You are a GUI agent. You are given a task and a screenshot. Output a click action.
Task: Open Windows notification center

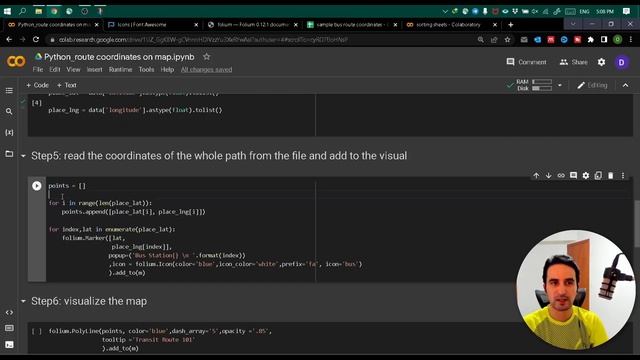tap(627, 11)
